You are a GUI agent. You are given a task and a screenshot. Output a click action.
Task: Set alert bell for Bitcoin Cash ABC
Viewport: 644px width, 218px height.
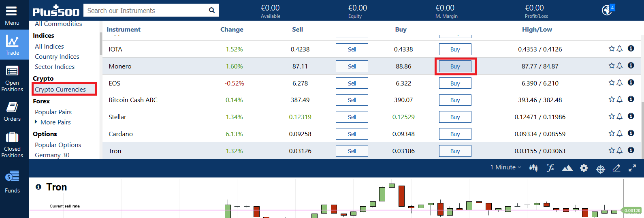[x=619, y=99]
